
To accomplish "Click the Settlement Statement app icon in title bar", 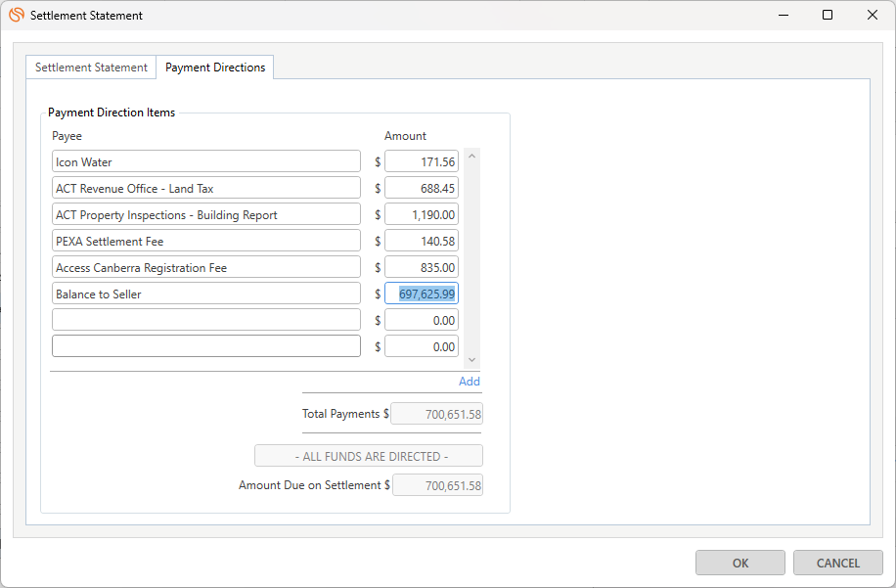I will click(16, 16).
